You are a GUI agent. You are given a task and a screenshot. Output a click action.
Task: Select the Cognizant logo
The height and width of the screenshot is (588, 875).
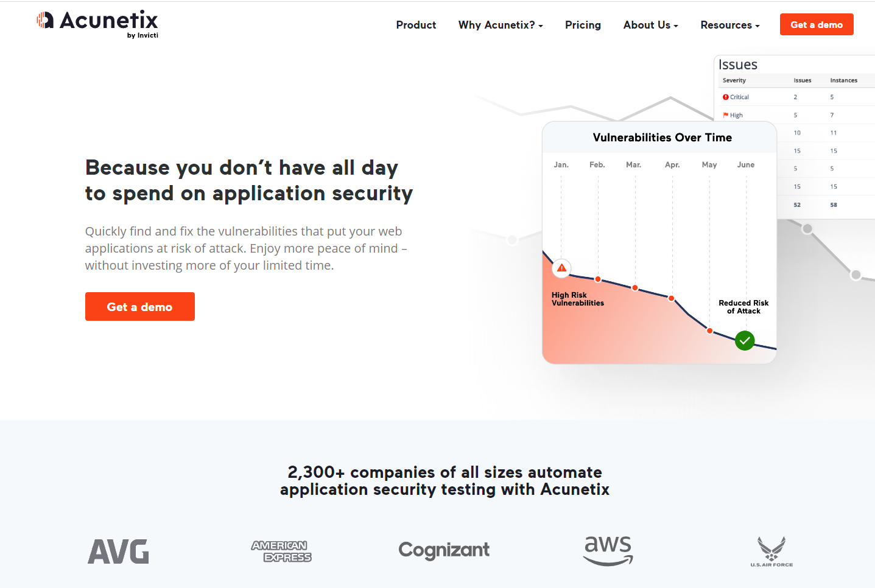click(x=444, y=550)
